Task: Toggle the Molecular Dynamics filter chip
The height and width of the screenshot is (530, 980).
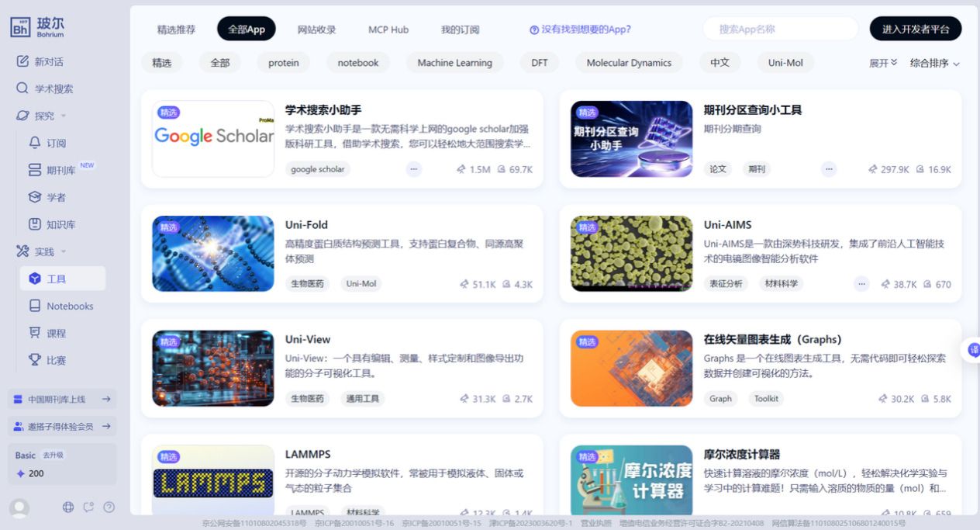Action: (628, 63)
